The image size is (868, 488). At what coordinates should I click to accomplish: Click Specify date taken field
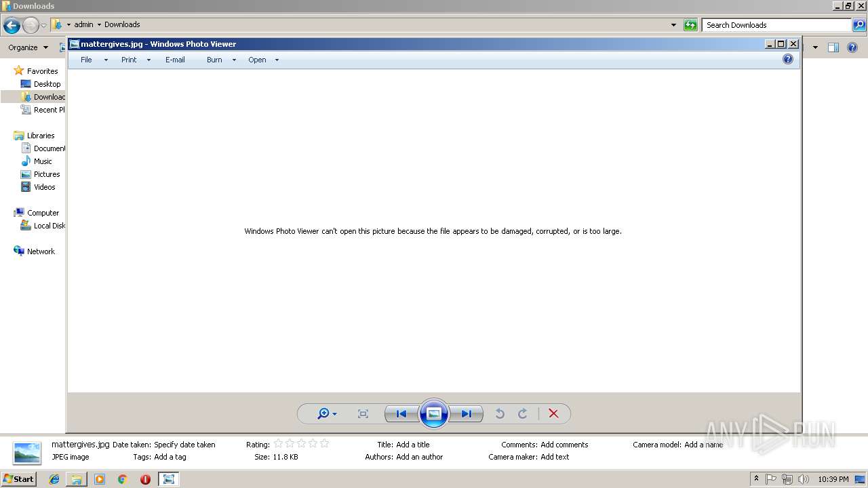(x=184, y=445)
